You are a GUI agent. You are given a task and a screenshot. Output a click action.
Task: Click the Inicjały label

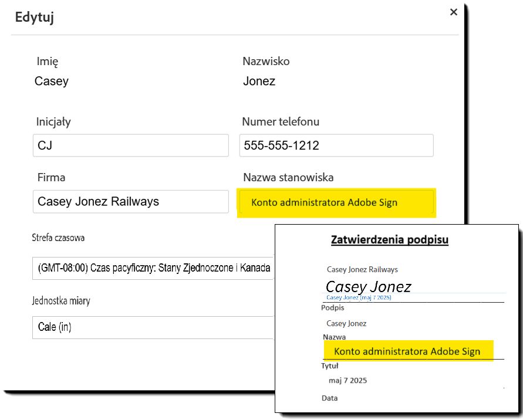click(x=53, y=122)
